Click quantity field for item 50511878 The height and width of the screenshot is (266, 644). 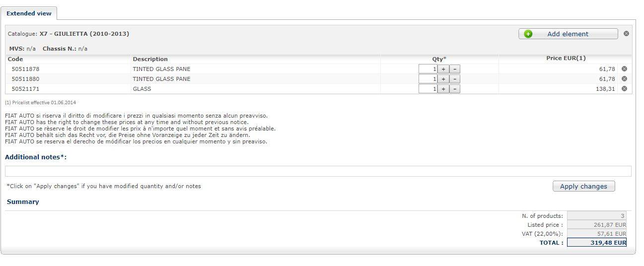point(428,69)
